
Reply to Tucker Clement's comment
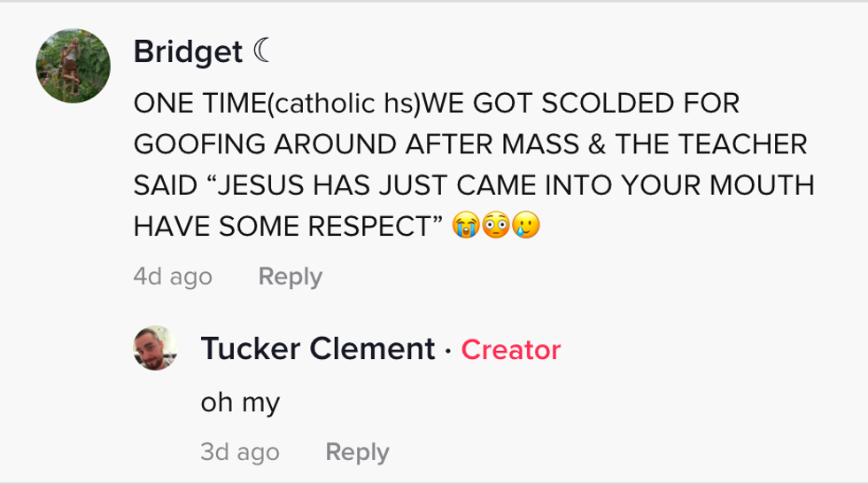357,452
